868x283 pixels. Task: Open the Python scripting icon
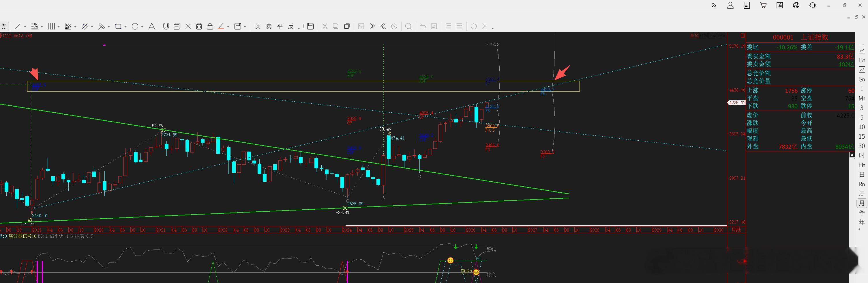tap(796, 5)
